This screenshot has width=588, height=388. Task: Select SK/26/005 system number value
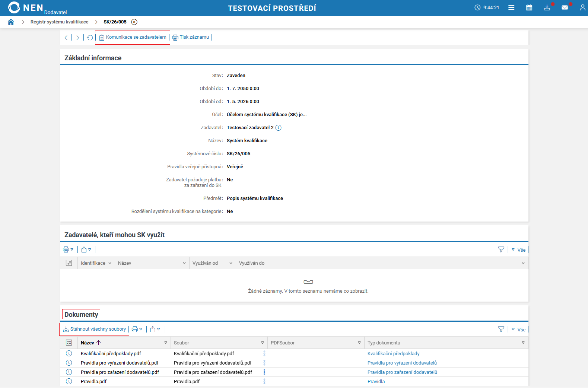pyautogui.click(x=238, y=154)
